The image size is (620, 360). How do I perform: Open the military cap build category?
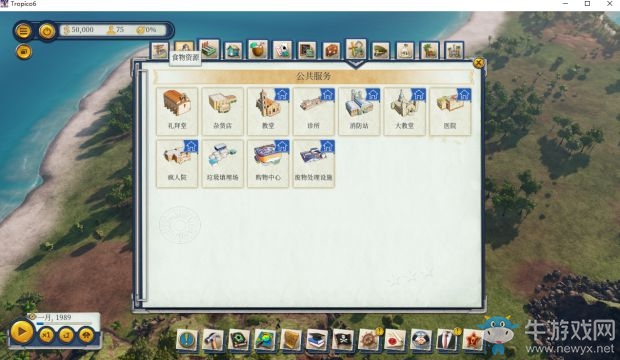[x=380, y=51]
